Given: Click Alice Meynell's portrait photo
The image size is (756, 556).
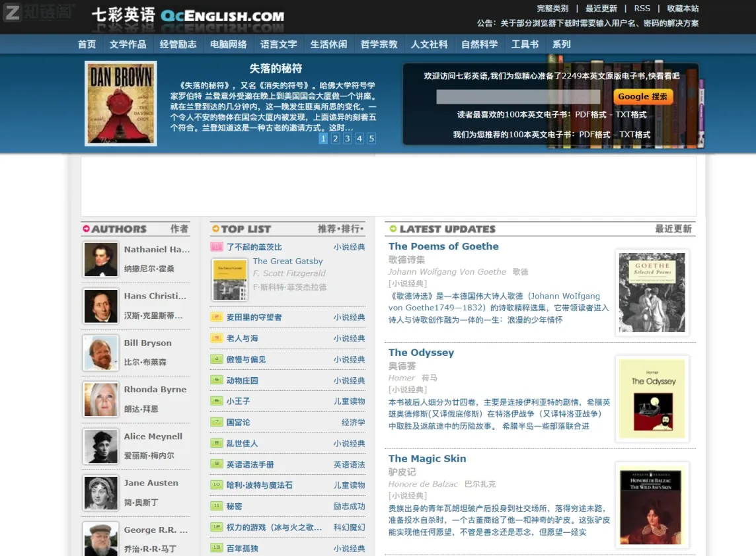Looking at the screenshot, I should pos(100,446).
